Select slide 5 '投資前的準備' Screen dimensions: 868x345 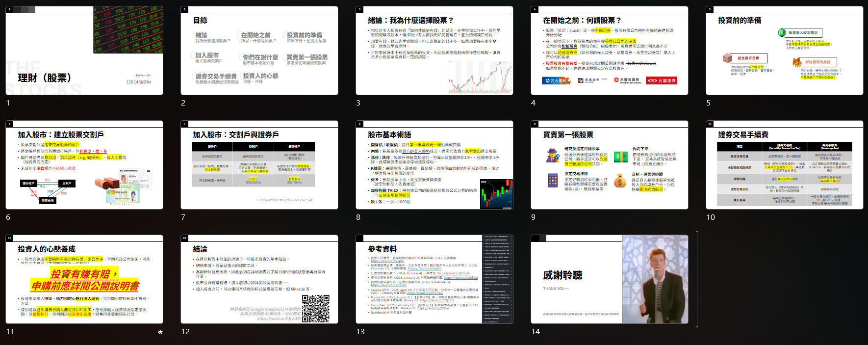[785, 51]
